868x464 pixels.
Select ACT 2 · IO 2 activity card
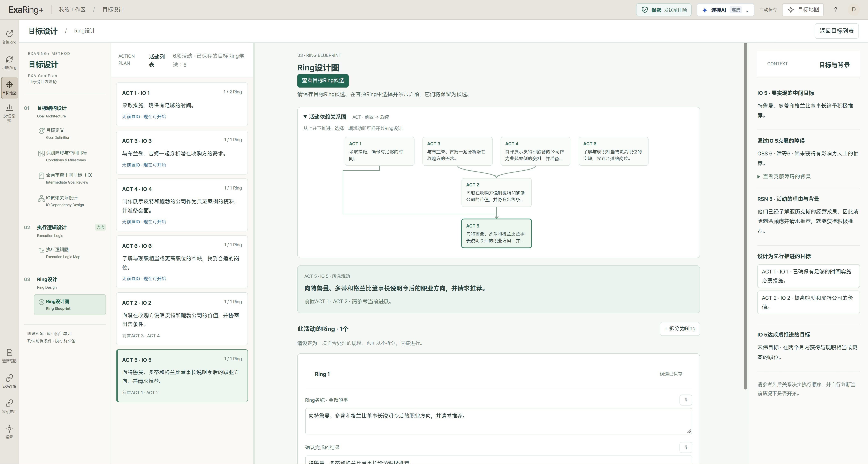(x=182, y=318)
